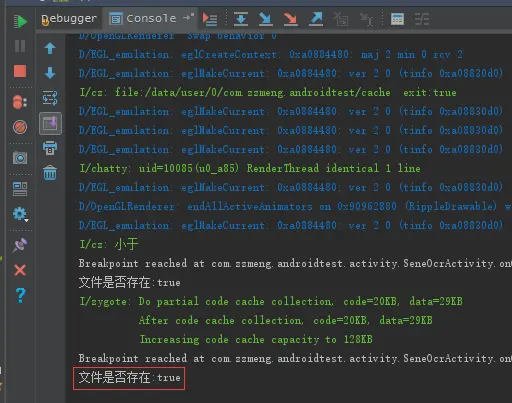Step into with the blue arrow
The image size is (512, 403).
click(266, 19)
